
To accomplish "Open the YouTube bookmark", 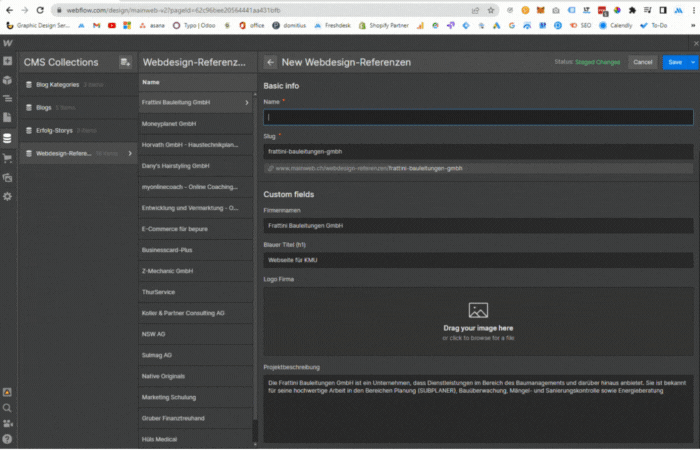I will pos(112,26).
